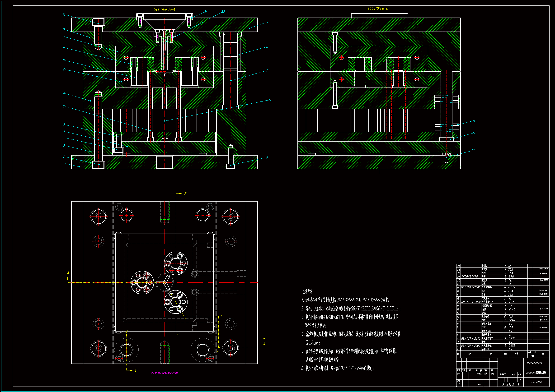
Task: Click the 技术要求 notes heading
Action: [x=307, y=291]
